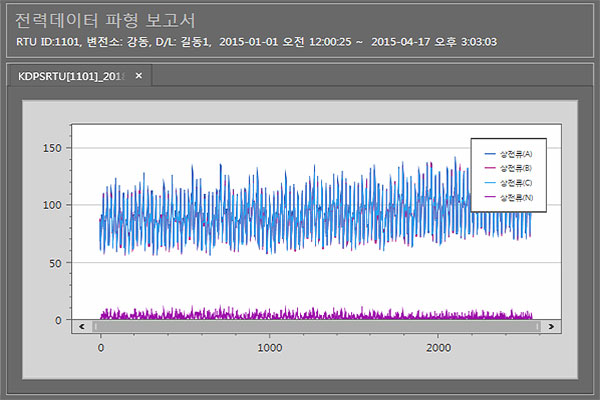
Task: Click the 상전류(B) line swatch in legend
Action: [x=489, y=168]
